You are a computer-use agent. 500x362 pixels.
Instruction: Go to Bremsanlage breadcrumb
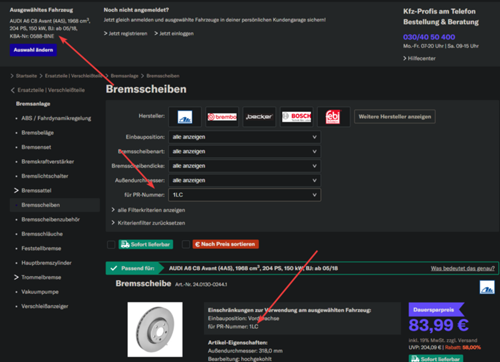124,76
